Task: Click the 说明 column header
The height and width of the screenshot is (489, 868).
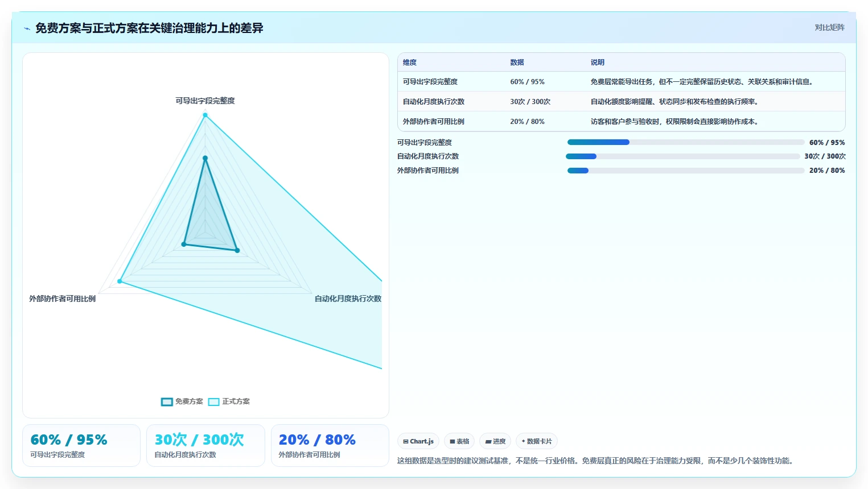Action: coord(598,63)
